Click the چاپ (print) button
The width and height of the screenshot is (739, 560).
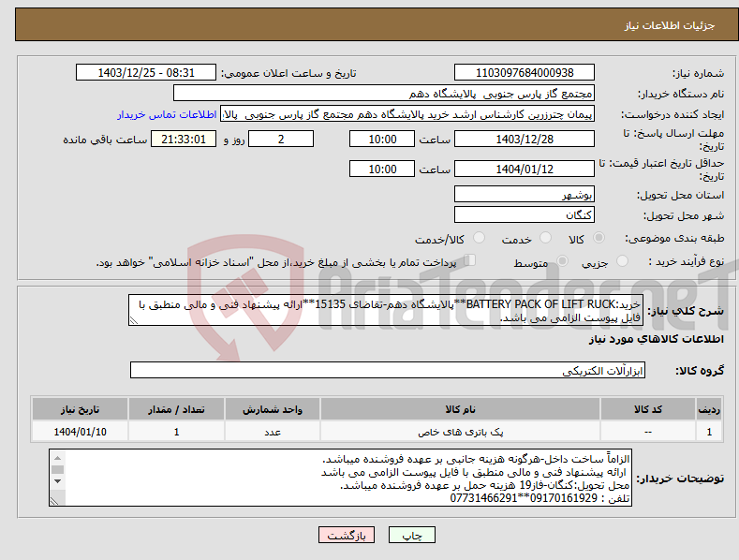pos(411,535)
